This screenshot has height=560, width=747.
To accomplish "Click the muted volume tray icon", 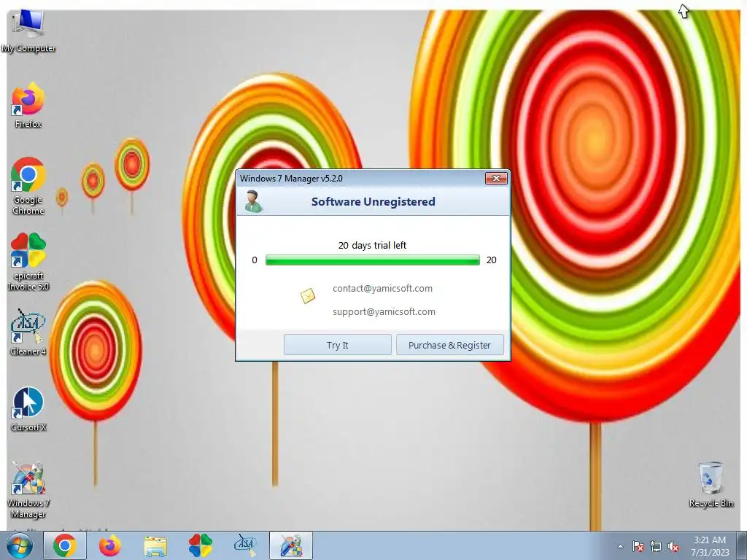I will pyautogui.click(x=673, y=546).
